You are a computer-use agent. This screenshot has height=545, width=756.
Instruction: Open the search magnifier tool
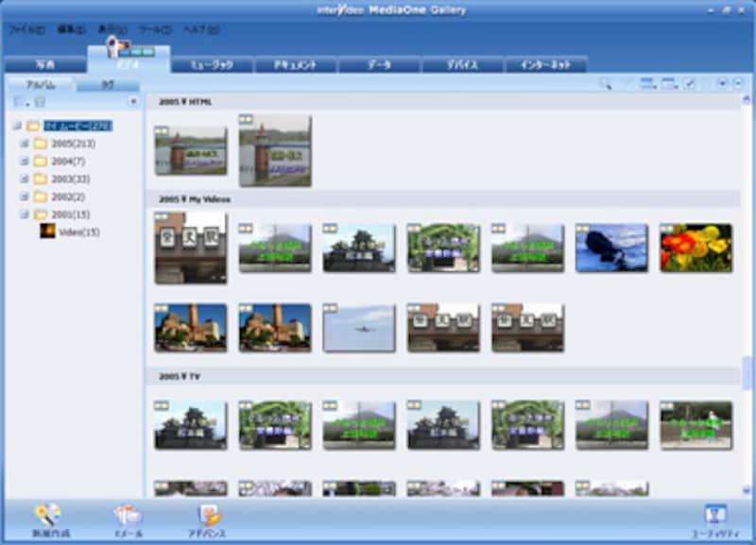coord(606,84)
